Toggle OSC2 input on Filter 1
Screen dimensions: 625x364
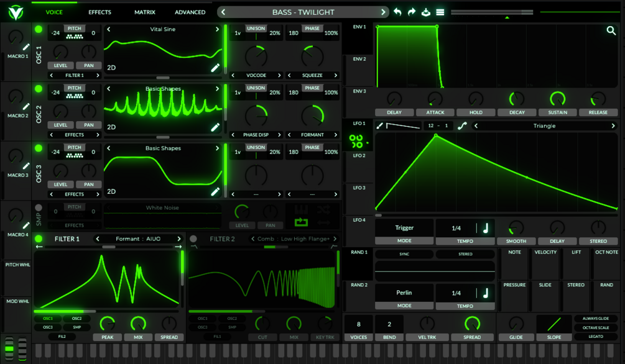[76, 319]
